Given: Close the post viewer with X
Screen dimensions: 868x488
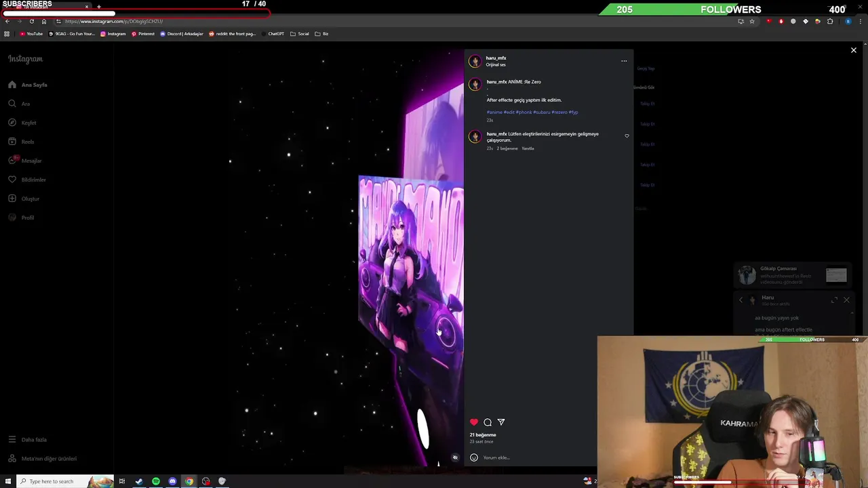Looking at the screenshot, I should click(854, 50).
